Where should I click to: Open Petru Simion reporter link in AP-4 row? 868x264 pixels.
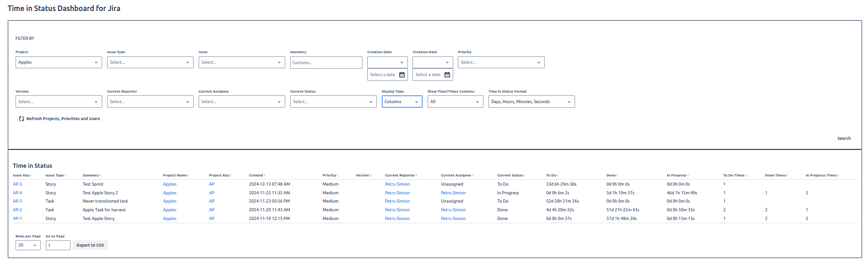(397, 193)
